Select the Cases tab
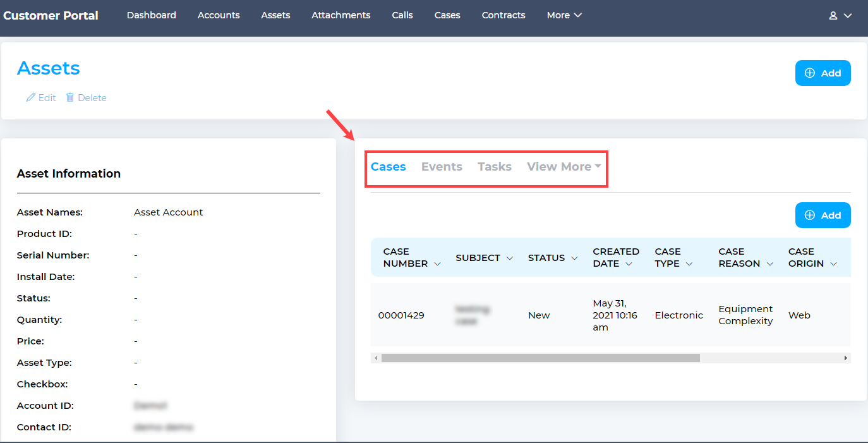This screenshot has width=868, height=443. point(388,167)
